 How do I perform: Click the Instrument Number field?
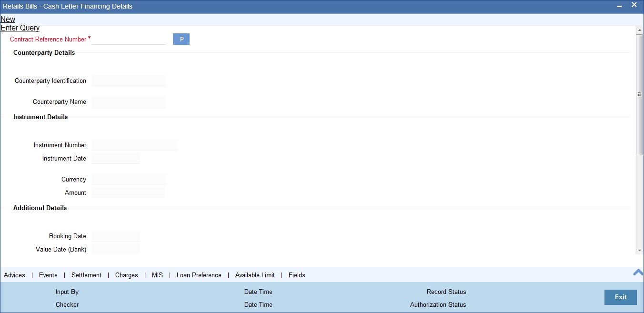click(x=134, y=145)
